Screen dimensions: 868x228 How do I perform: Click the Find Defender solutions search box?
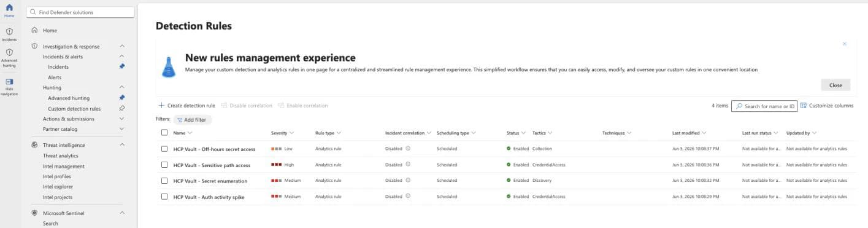click(80, 12)
